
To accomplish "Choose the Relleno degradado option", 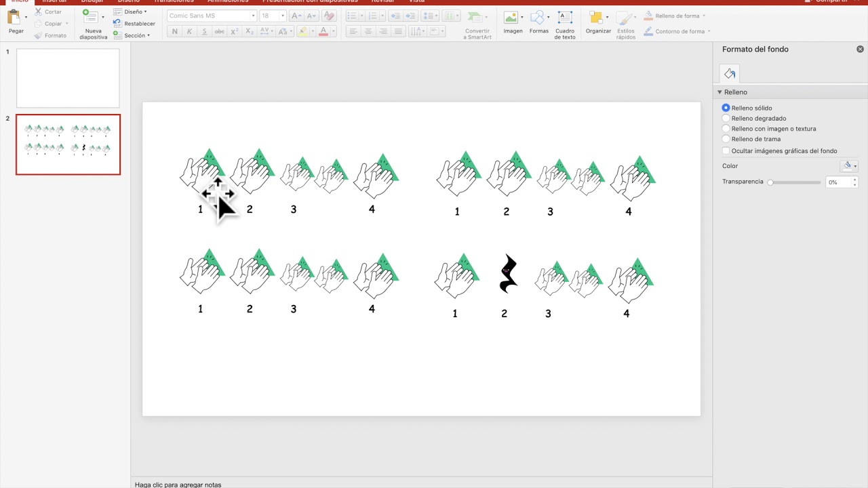I will pos(726,118).
